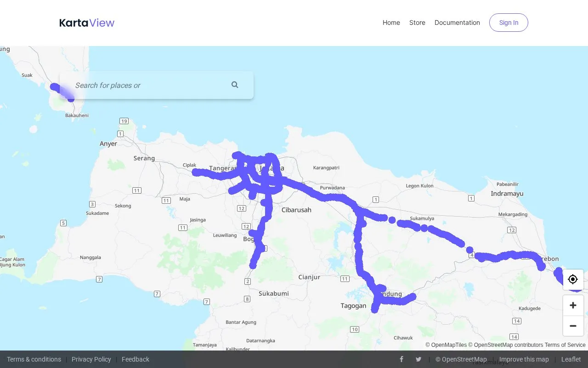Click the Purwadana map label
This screenshot has width=588, height=368.
pyautogui.click(x=332, y=188)
